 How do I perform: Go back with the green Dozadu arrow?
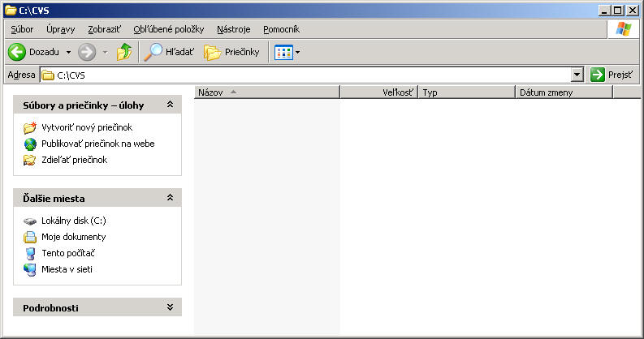click(x=17, y=52)
